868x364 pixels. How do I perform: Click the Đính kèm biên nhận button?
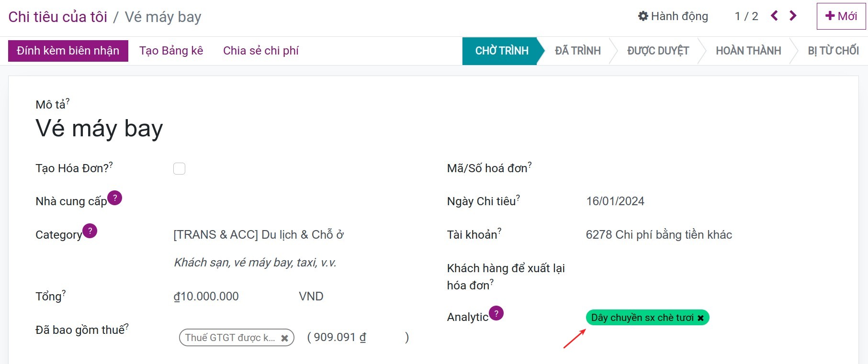[68, 50]
